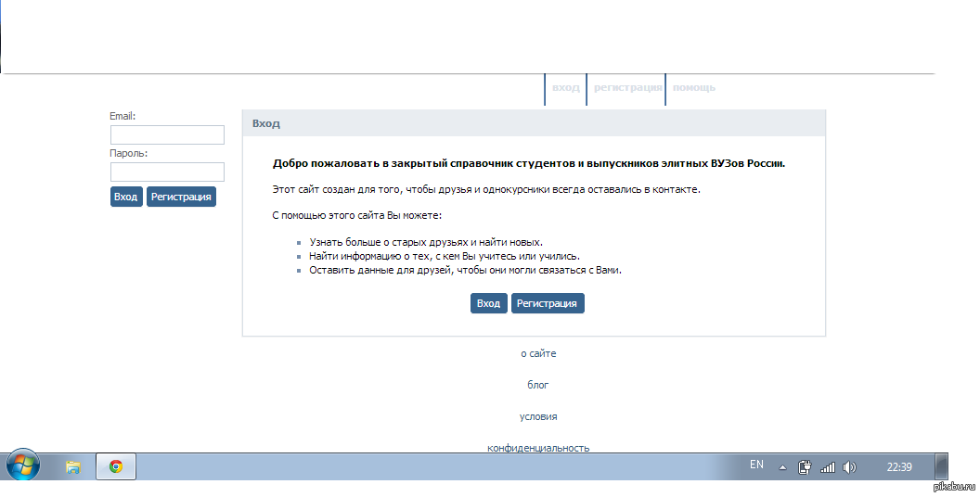Viewport: 980px width, 497px height.
Task: Click the Chrome icon in the taskbar
Action: pyautogui.click(x=116, y=466)
